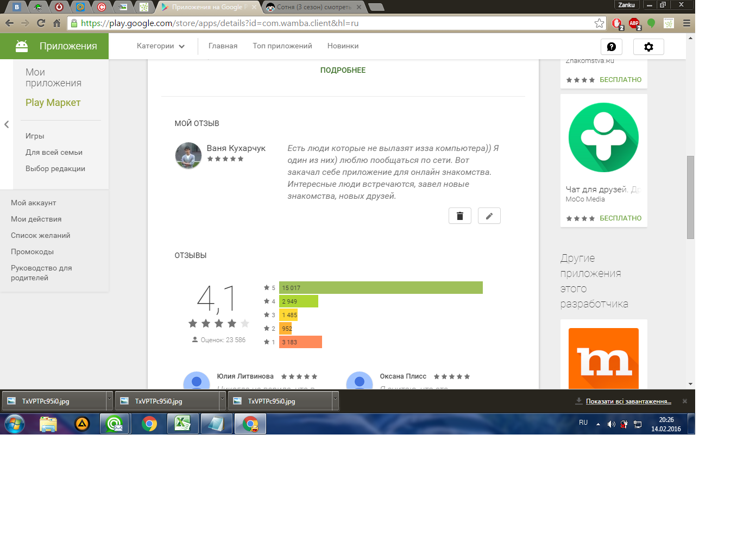Open the Промокоды page
The height and width of the screenshot is (535, 756).
tap(32, 251)
